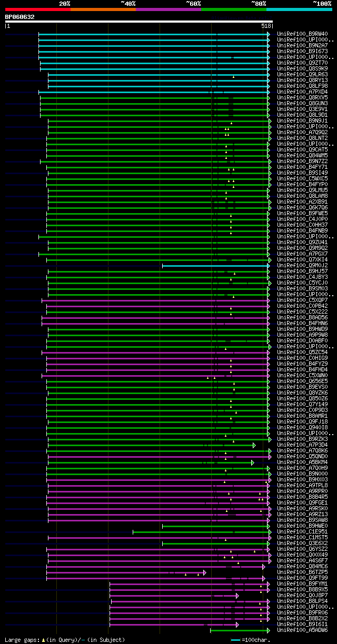Image resolution: width=337 pixels, height=644 pixels.
Task: Open hit UniRef100_Q8RY13
Action: pyautogui.click(x=302, y=80)
